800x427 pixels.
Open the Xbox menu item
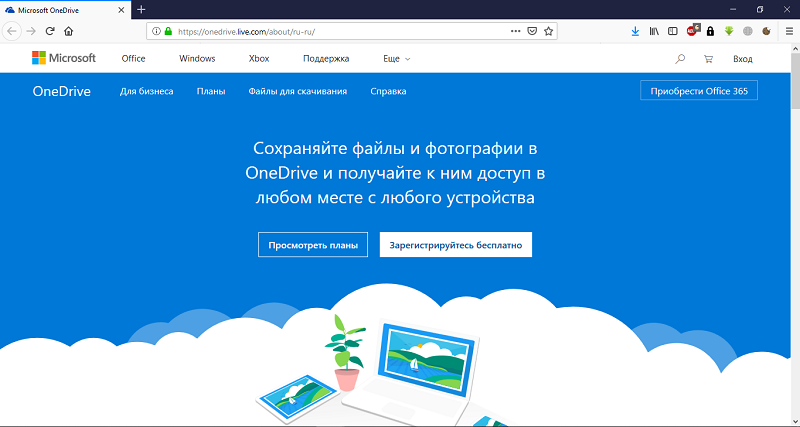coord(259,59)
